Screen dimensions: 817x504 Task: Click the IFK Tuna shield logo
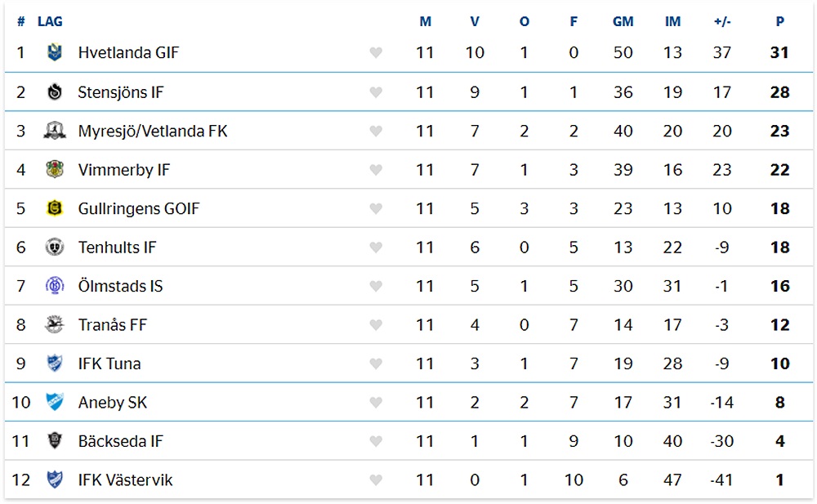pos(55,364)
